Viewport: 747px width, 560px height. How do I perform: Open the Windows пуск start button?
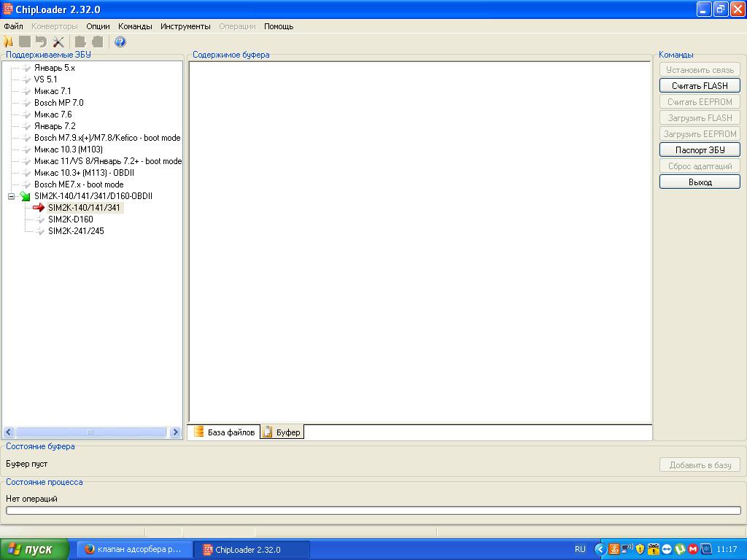[x=34, y=550]
